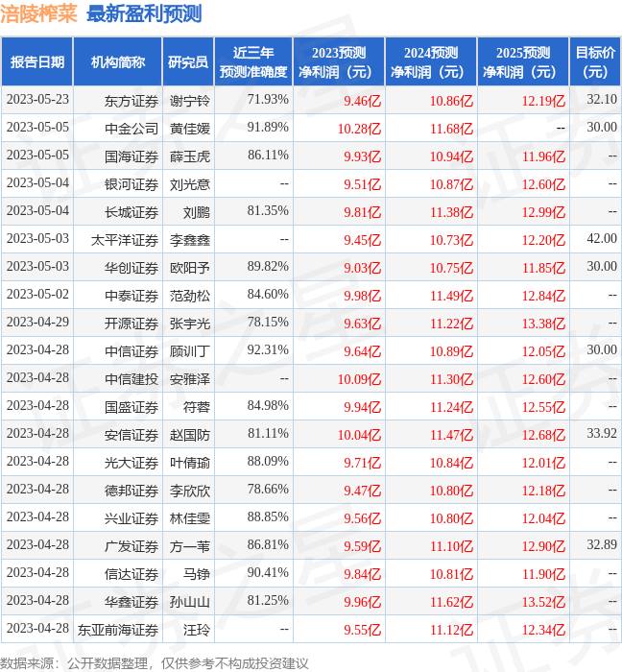This screenshot has width=622, height=672.
Task: Click analyst name 孙山山
Action: click(190, 602)
